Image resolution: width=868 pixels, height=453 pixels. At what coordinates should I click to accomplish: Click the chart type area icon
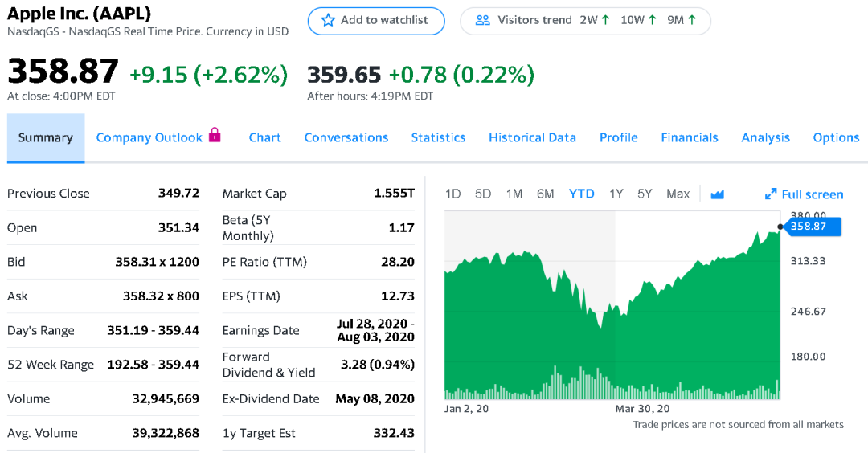coord(718,194)
